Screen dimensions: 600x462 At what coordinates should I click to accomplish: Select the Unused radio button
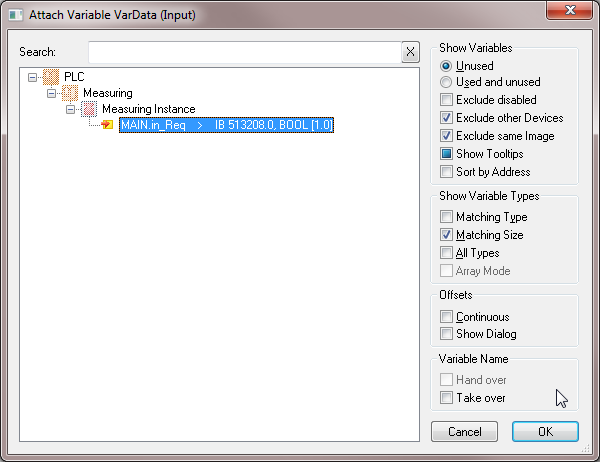tap(446, 66)
